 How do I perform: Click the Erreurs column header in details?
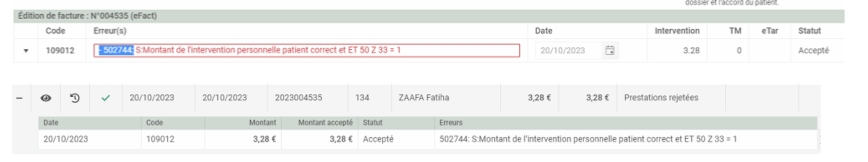451,123
